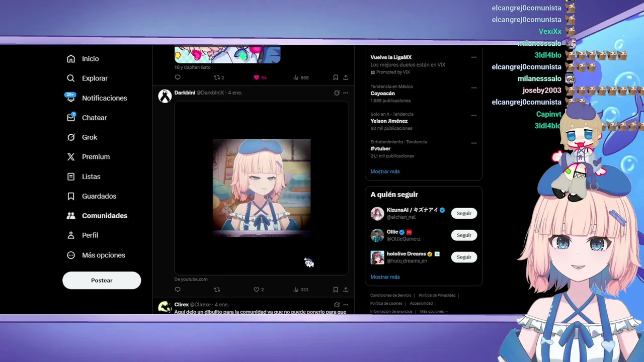Open Darkbini profile avatar

click(x=165, y=96)
